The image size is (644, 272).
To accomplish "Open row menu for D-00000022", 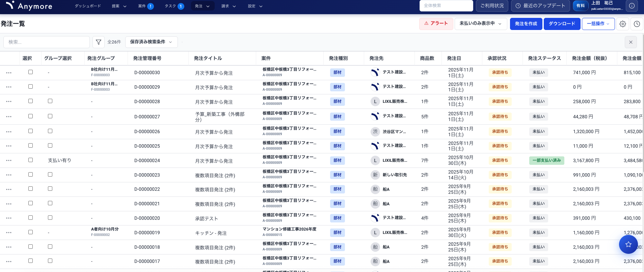I will pos(9,189).
